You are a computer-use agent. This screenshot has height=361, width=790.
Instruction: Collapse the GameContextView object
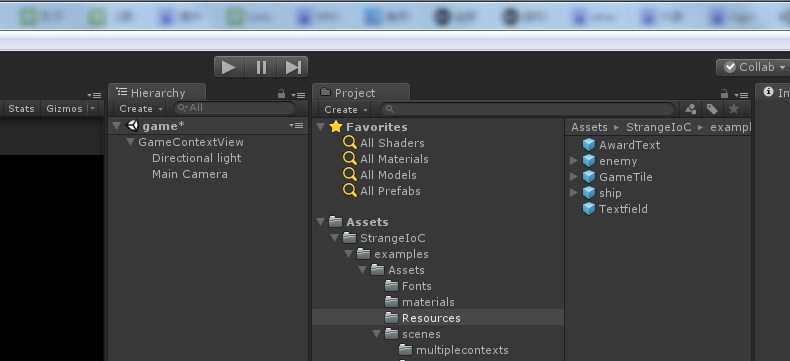point(130,142)
